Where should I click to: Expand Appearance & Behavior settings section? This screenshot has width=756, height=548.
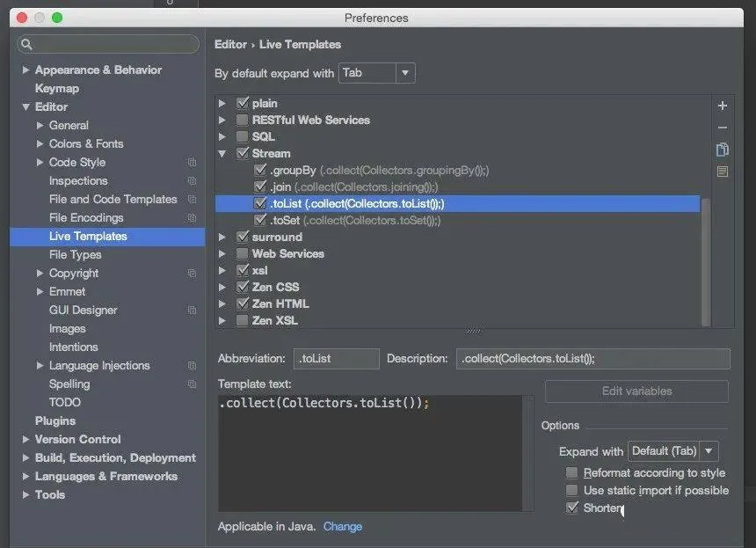pyautogui.click(x=25, y=70)
